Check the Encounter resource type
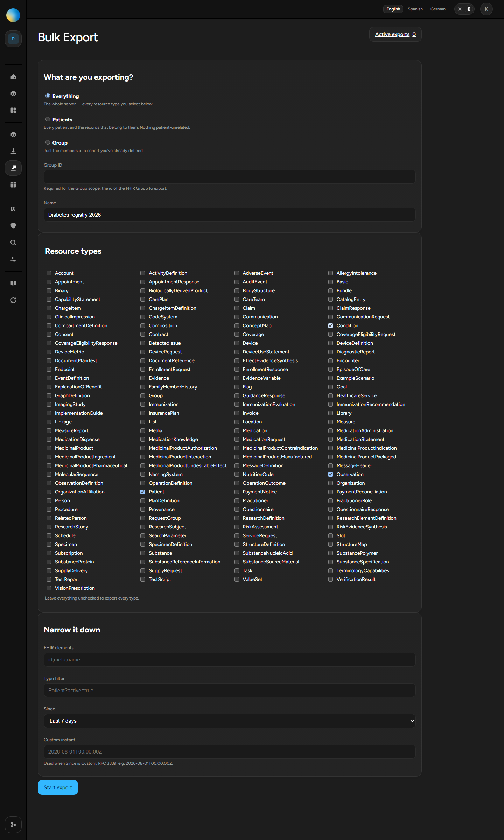504x840 pixels. pos(330,361)
